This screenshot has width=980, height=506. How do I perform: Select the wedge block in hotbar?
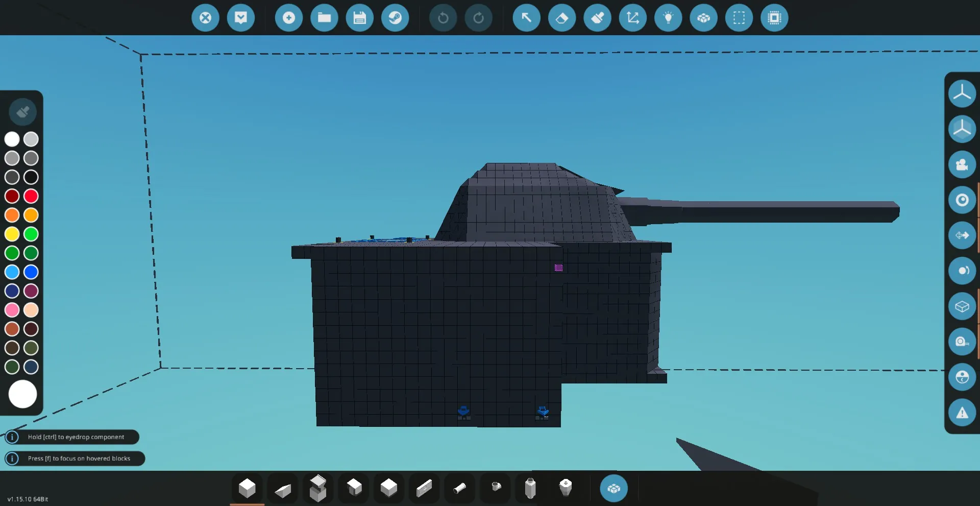click(282, 489)
